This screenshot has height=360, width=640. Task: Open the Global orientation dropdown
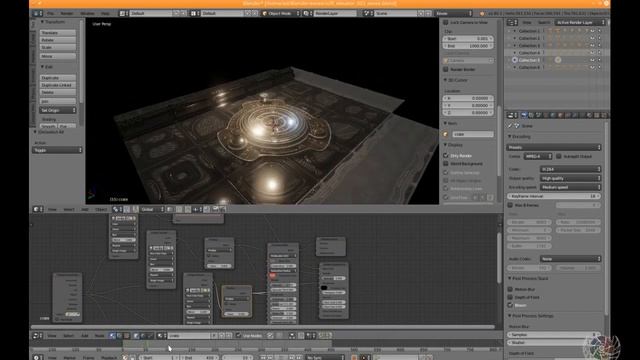(x=152, y=209)
